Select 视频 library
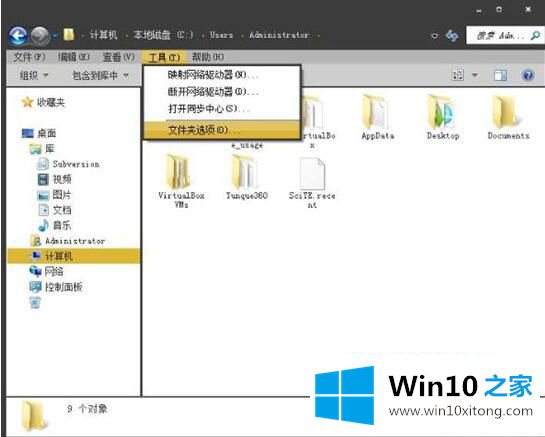 [62, 179]
